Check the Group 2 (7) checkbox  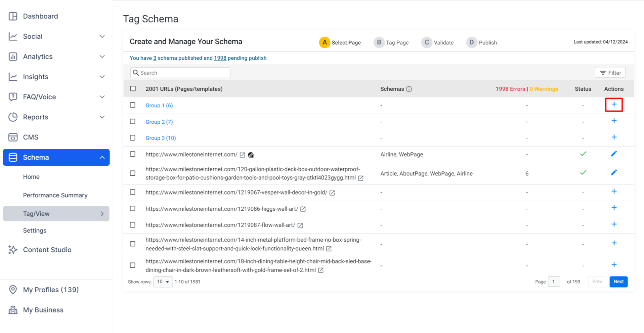click(x=133, y=122)
